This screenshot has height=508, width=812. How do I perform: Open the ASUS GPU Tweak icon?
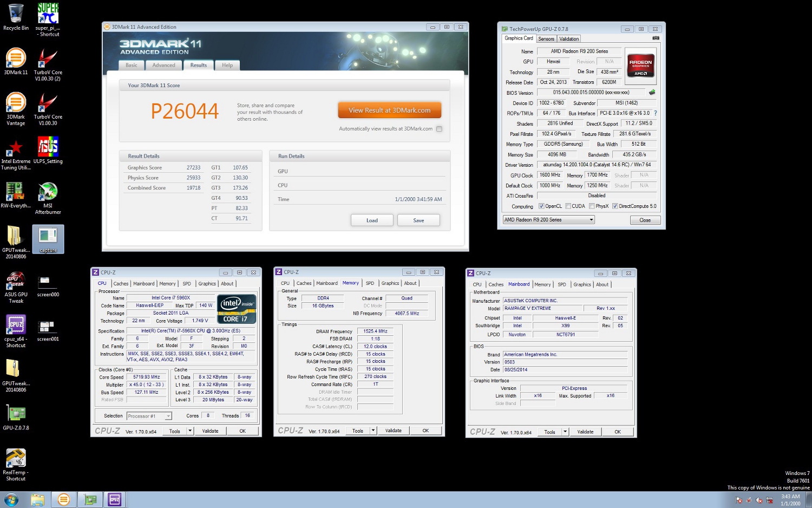coord(16,286)
